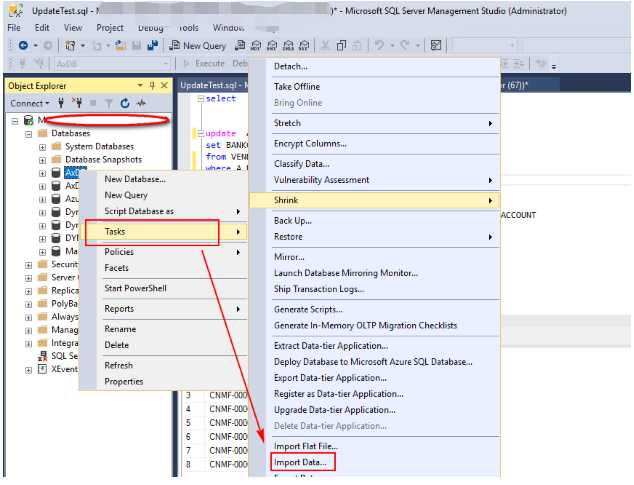
Task: Choose Encrypt Columns... option
Action: 310,144
